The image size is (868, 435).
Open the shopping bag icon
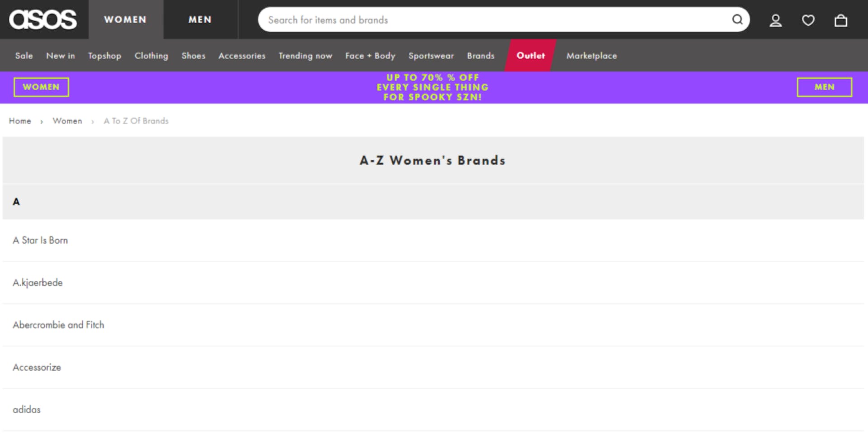click(x=841, y=20)
